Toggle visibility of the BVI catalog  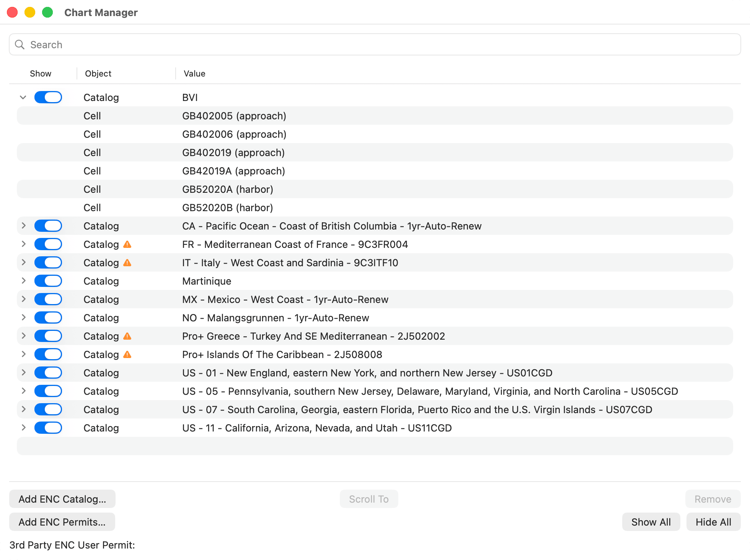pyautogui.click(x=48, y=97)
